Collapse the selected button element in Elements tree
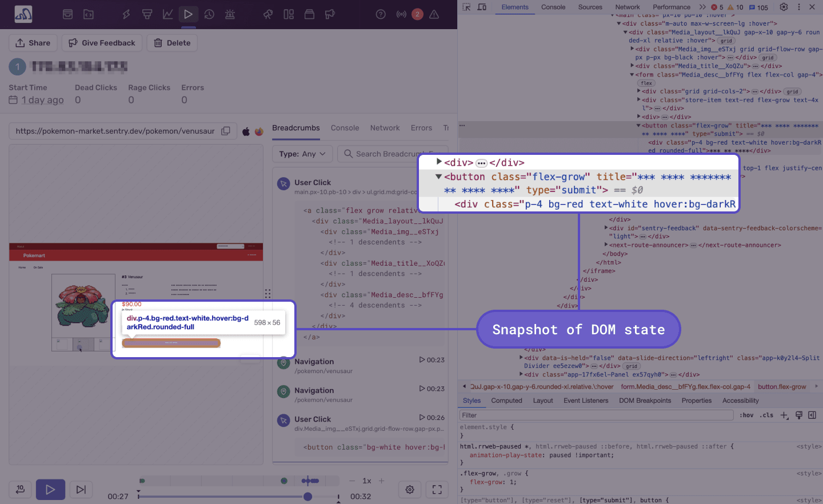This screenshot has height=504, width=823. point(438,177)
